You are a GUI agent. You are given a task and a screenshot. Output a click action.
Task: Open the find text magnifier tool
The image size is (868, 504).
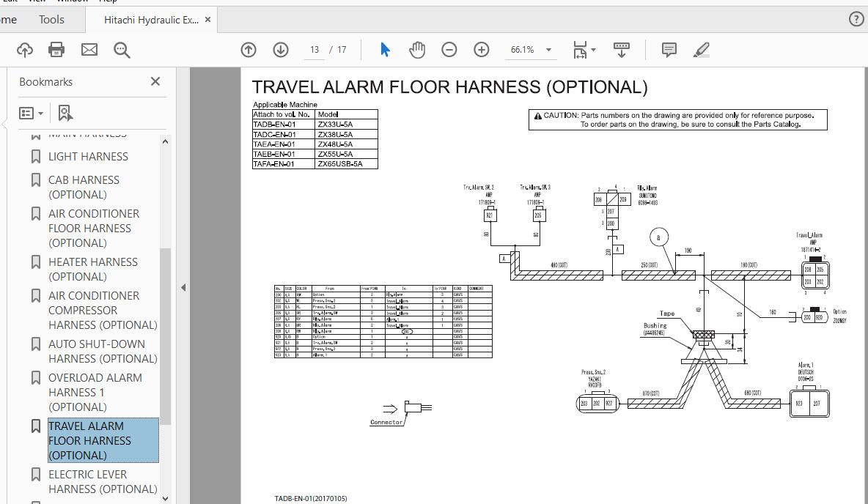[x=122, y=50]
